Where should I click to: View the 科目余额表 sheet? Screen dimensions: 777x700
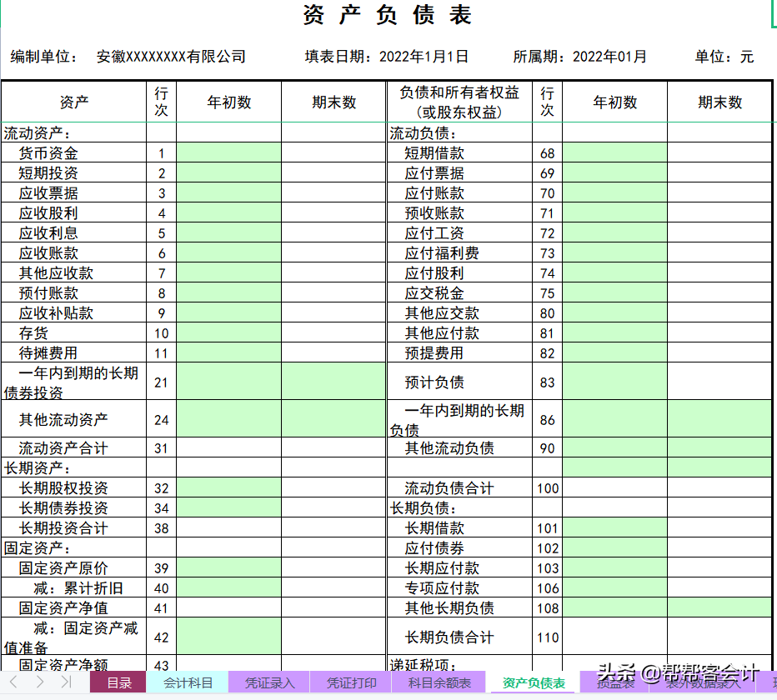tap(439, 683)
